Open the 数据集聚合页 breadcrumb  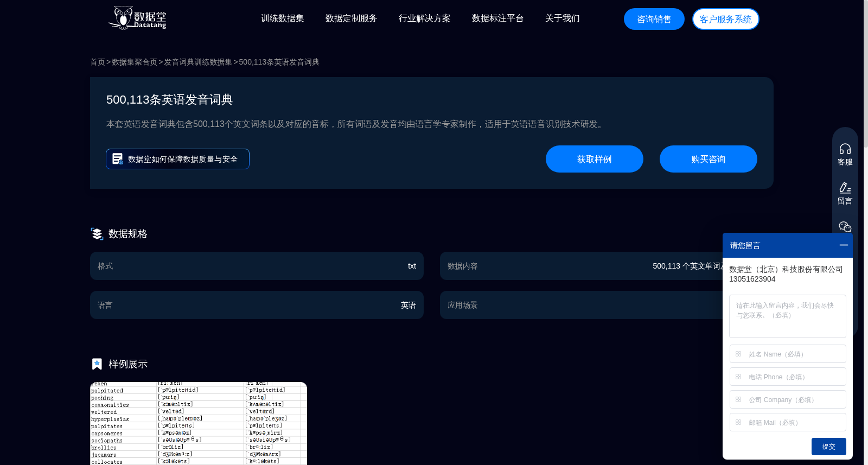pyautogui.click(x=135, y=62)
